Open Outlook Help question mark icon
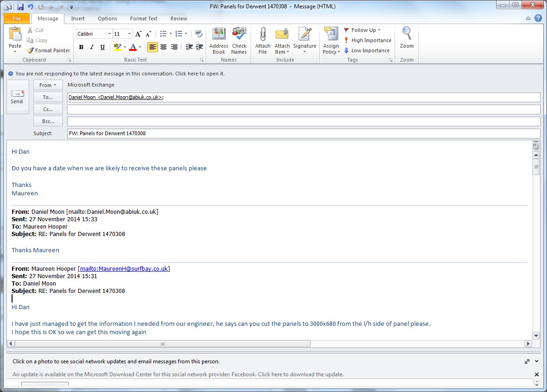547x392 pixels. pos(538,19)
